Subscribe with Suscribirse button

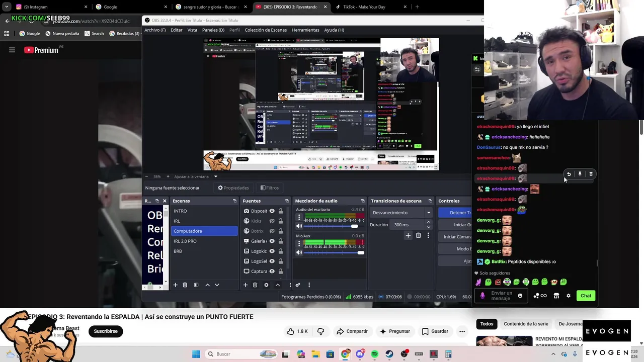106,331
